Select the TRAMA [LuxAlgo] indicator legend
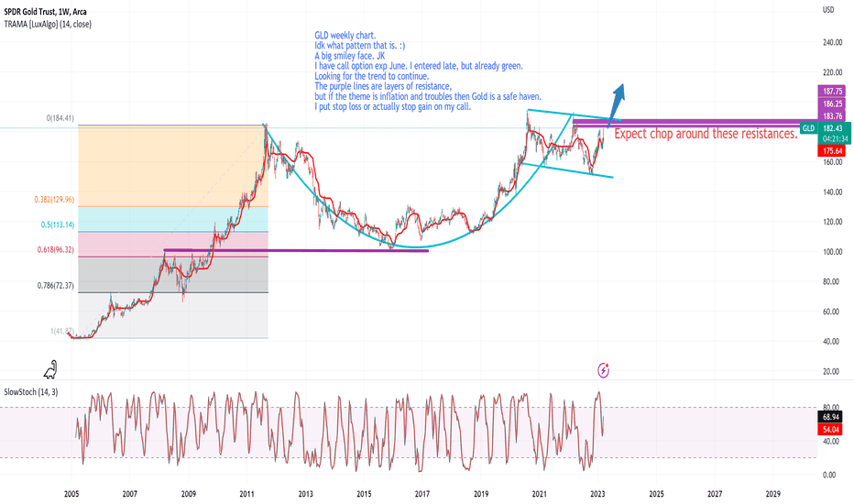854x504 pixels. (x=48, y=24)
